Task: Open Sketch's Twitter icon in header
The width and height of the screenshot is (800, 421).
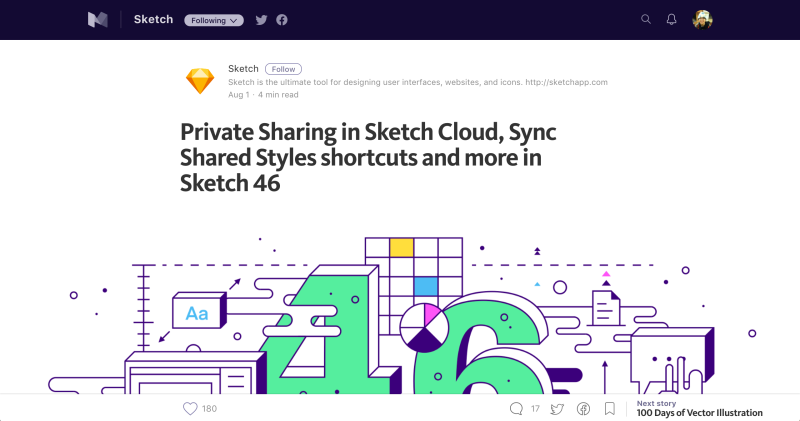Action: [261, 20]
